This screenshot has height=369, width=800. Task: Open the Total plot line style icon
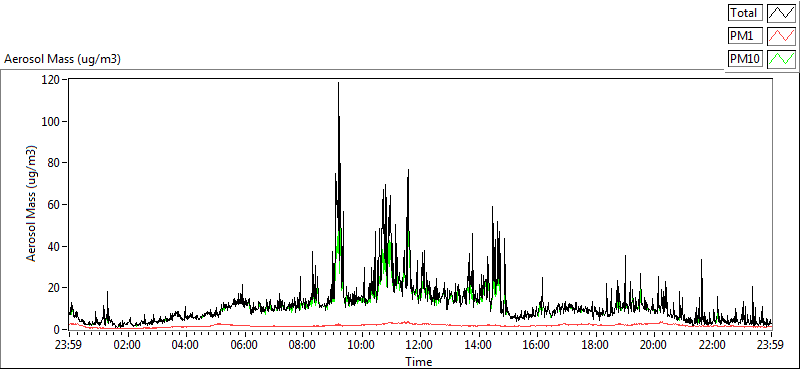782,13
